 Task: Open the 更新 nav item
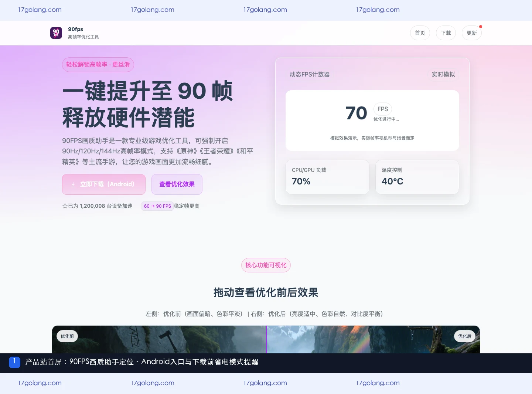[472, 33]
